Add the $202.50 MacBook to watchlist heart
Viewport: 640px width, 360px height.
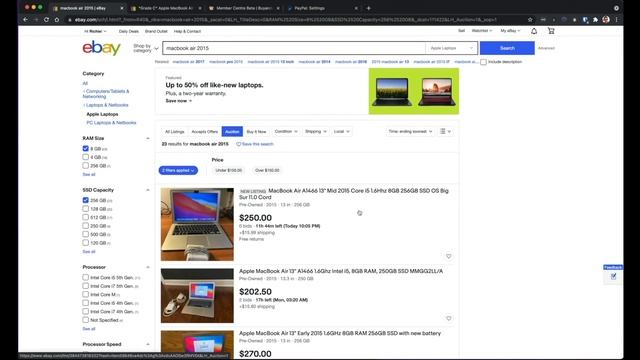click(x=449, y=318)
